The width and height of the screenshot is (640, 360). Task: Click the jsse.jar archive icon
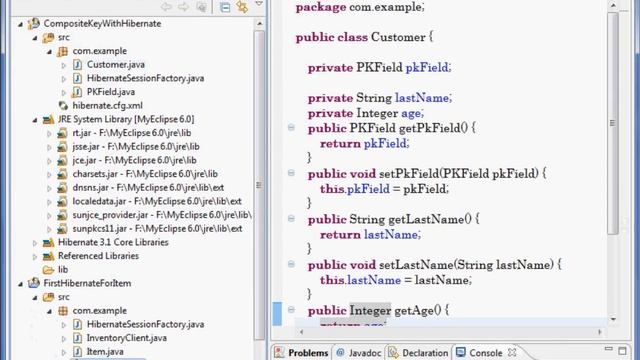coord(62,147)
